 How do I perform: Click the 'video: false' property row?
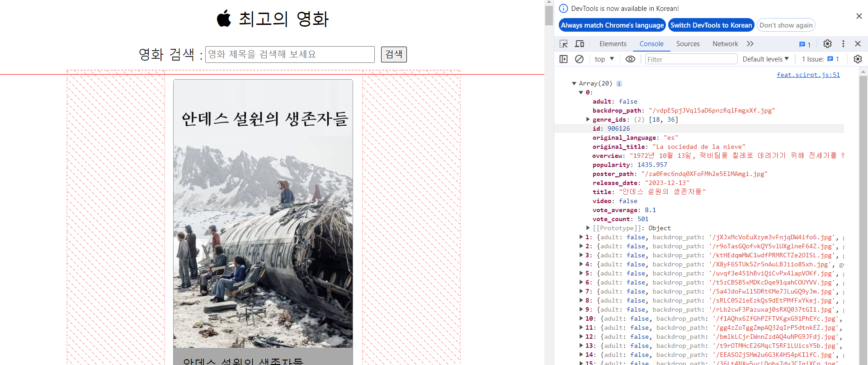pos(615,201)
